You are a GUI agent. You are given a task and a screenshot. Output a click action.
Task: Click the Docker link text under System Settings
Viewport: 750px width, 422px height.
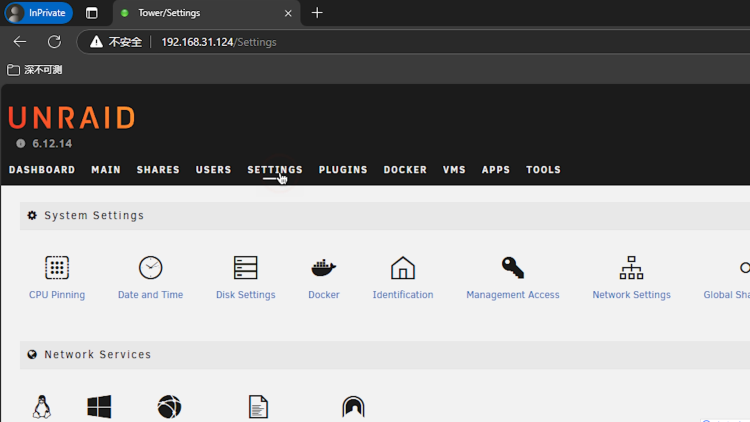(324, 295)
